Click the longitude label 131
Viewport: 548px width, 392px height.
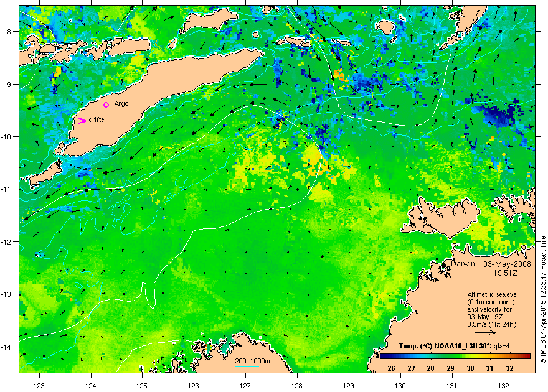(x=452, y=386)
